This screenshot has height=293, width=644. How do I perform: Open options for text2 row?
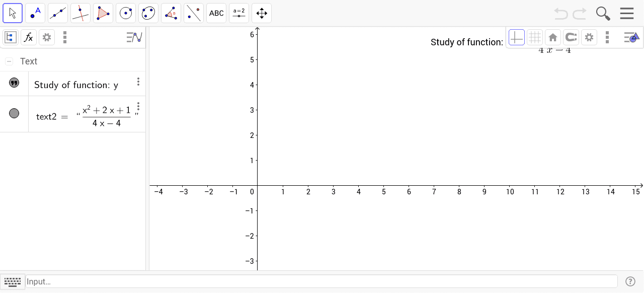(x=138, y=107)
